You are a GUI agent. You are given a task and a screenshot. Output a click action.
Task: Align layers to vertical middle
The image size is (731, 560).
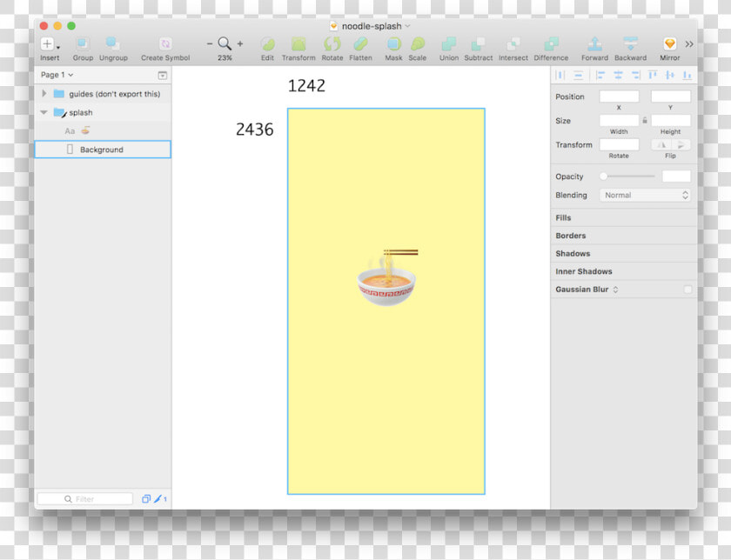coord(670,75)
